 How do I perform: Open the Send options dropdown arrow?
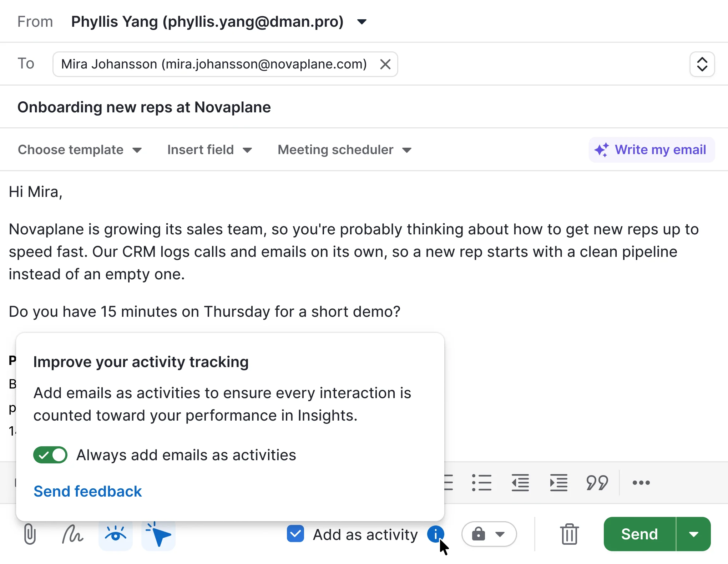click(693, 534)
